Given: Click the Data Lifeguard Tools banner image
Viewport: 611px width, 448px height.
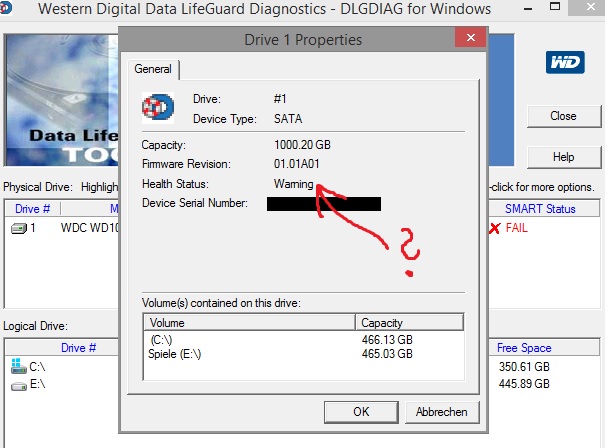Looking at the screenshot, I should point(61,100).
